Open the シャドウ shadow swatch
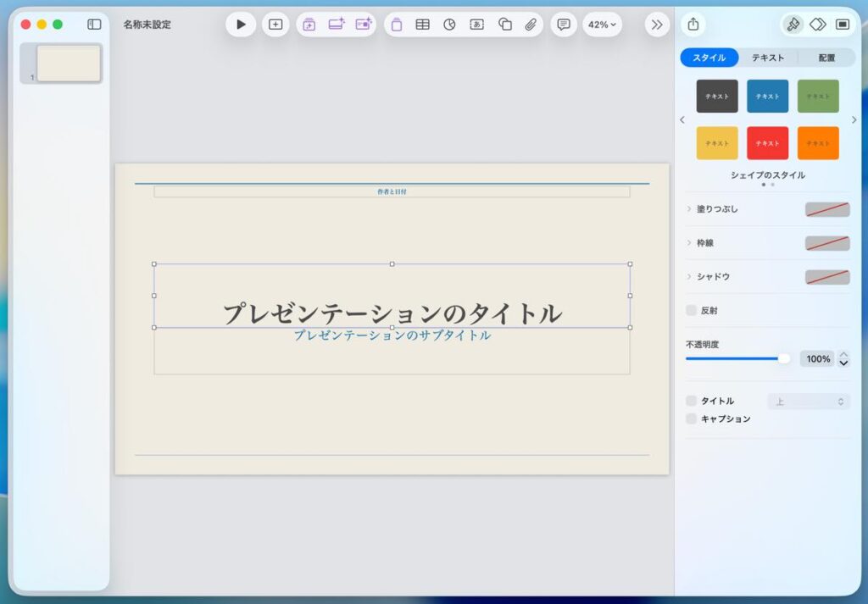 click(x=827, y=277)
